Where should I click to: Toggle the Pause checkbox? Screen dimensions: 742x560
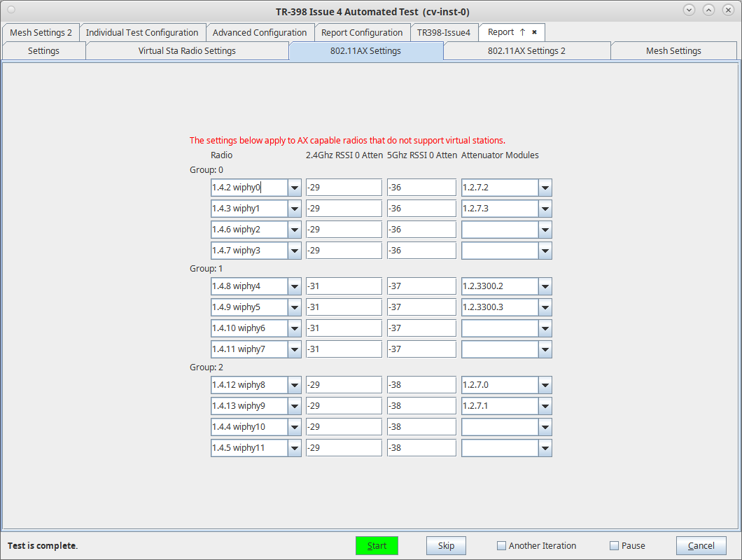(614, 546)
